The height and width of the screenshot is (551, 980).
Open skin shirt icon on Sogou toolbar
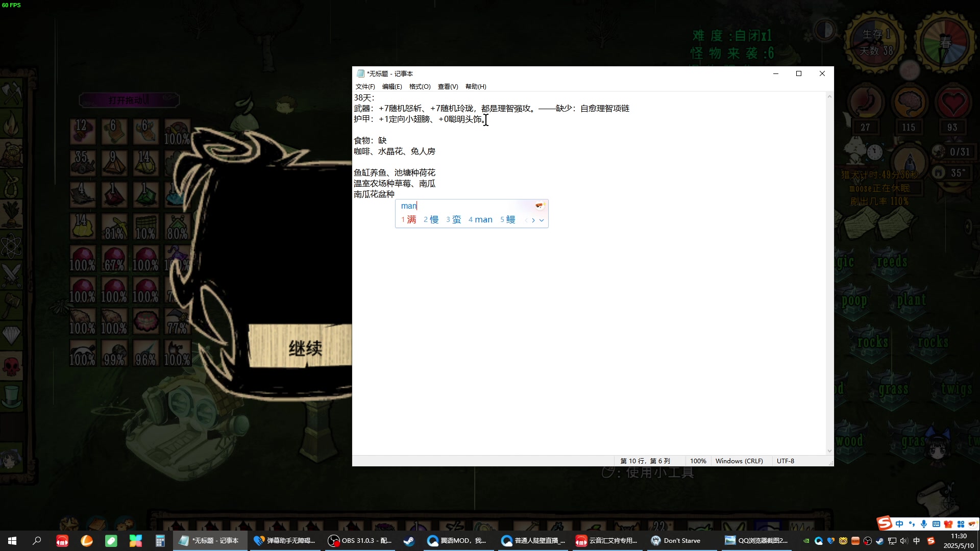[948, 524]
